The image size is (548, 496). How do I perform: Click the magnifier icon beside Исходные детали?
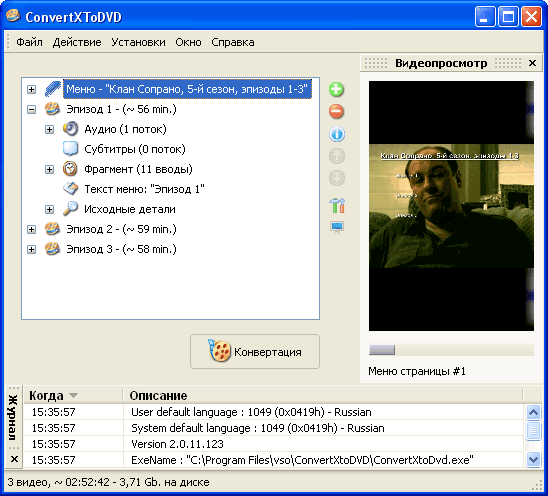pos(70,209)
